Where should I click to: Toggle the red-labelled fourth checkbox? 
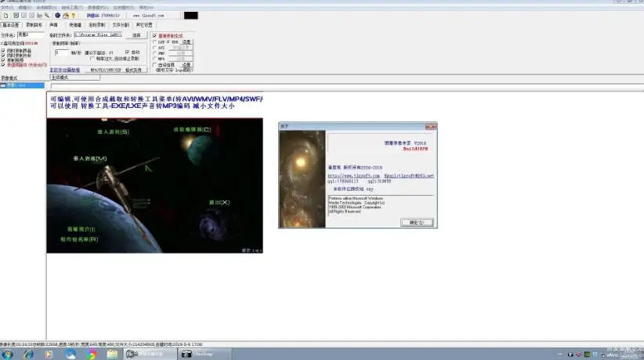pos(3,65)
